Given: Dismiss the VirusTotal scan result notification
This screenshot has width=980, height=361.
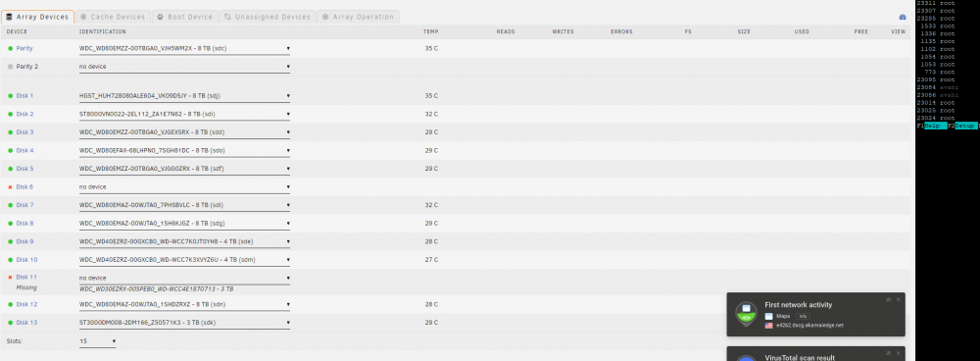Looking at the screenshot, I should 898,353.
